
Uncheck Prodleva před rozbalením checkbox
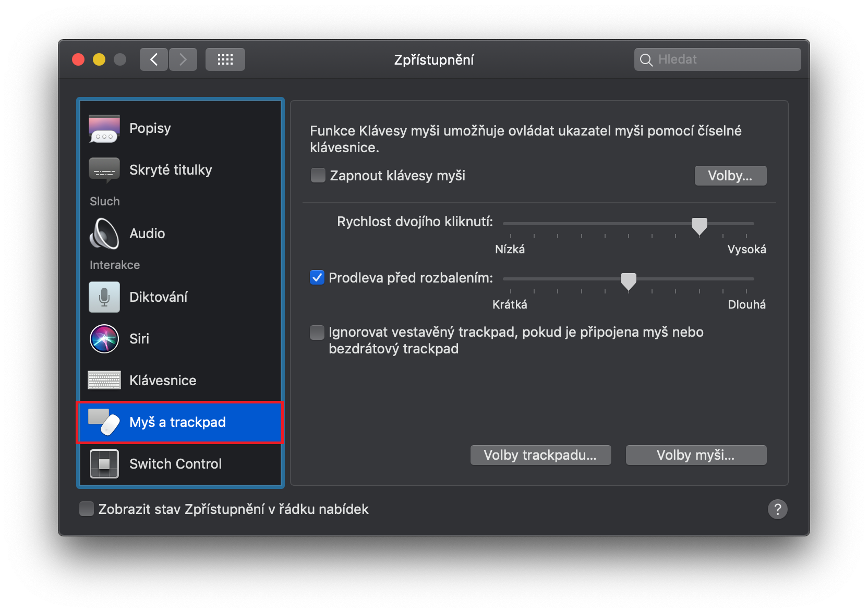click(x=317, y=277)
